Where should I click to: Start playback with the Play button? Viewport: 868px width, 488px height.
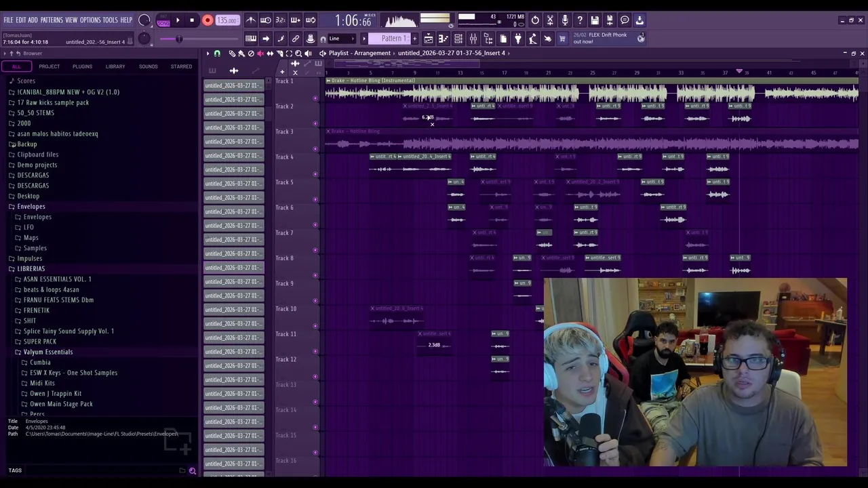click(x=178, y=20)
